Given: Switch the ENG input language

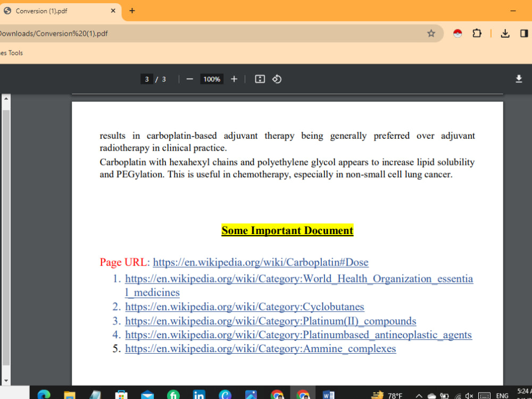Looking at the screenshot, I should click(x=502, y=396).
